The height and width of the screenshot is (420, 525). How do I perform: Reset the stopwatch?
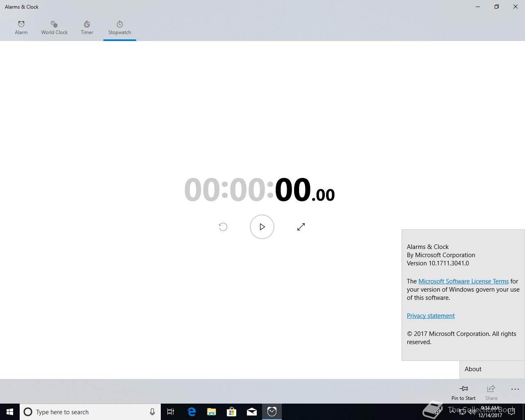(223, 227)
